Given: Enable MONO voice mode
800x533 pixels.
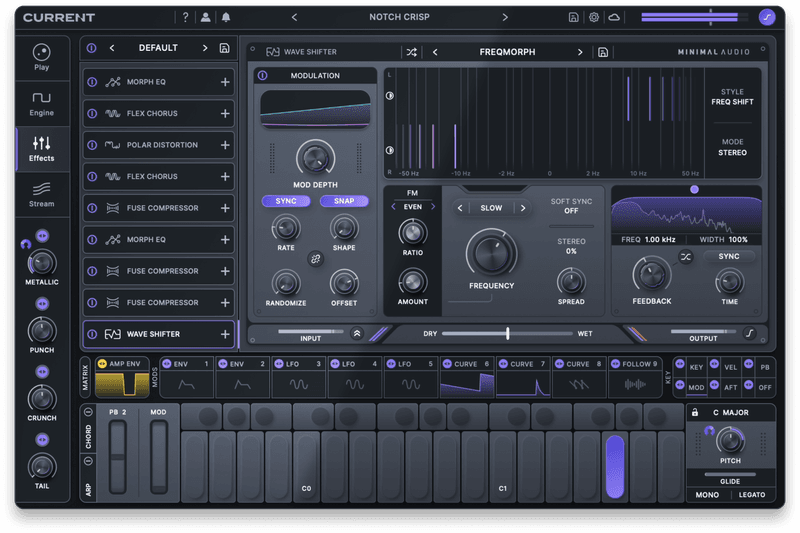Looking at the screenshot, I should 707,494.
